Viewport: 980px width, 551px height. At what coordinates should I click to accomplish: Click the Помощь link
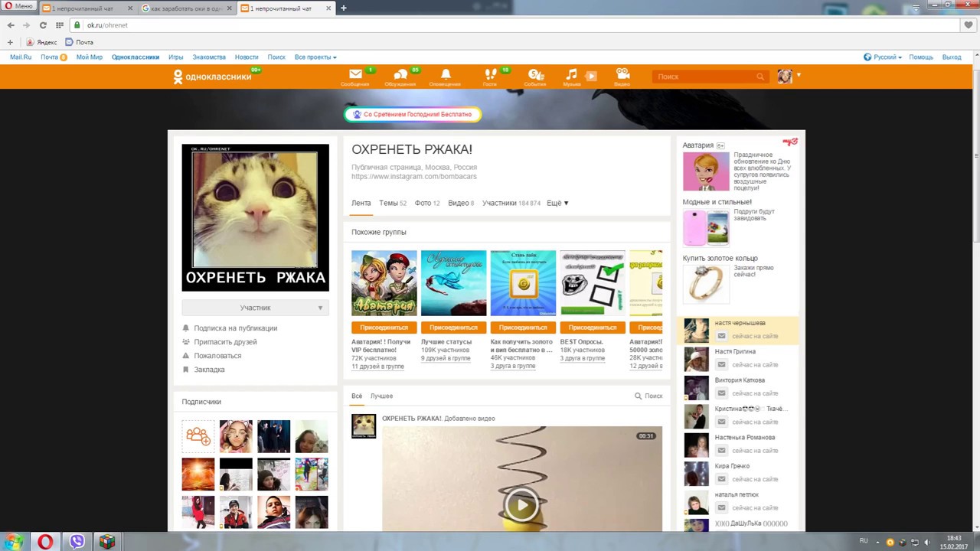click(921, 57)
